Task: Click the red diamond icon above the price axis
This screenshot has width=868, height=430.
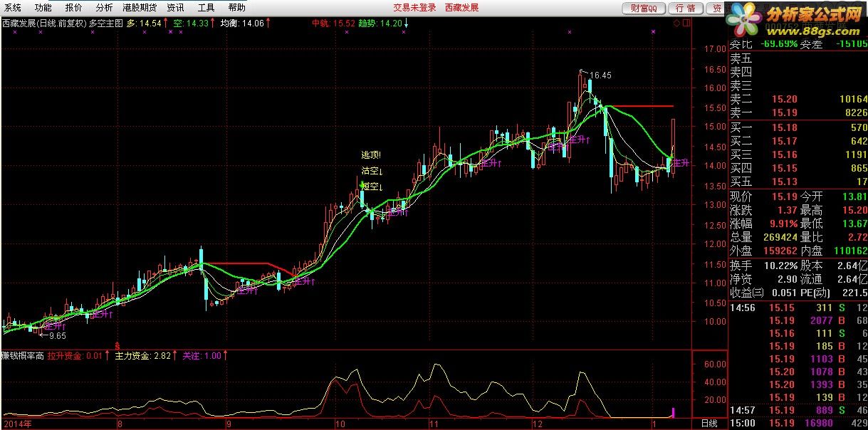Action: click(676, 23)
